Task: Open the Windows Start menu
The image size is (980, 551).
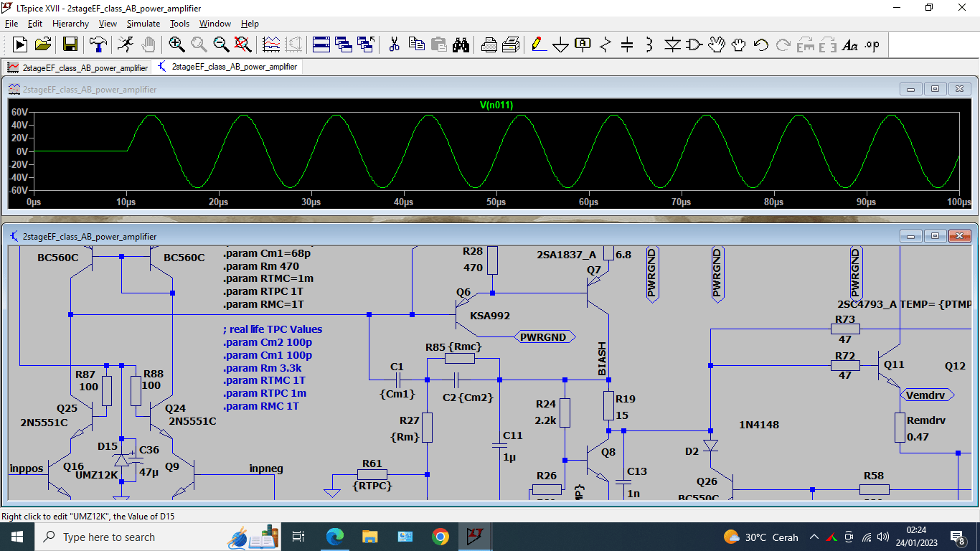Action: (17, 537)
